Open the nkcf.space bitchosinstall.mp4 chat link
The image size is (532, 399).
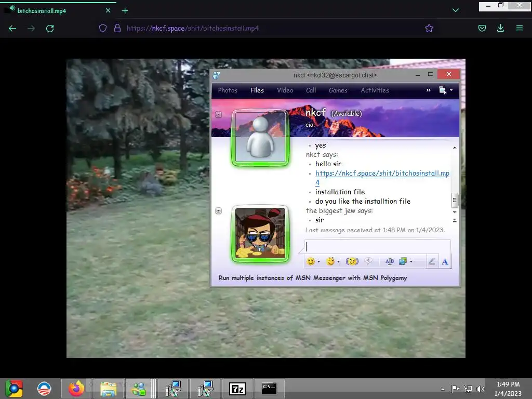coord(382,178)
